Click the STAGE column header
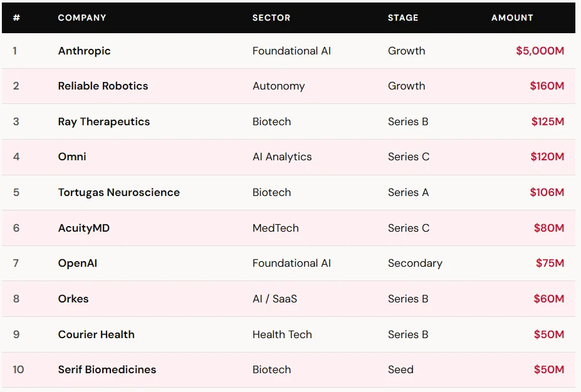Image resolution: width=581 pixels, height=392 pixels. pos(403,18)
